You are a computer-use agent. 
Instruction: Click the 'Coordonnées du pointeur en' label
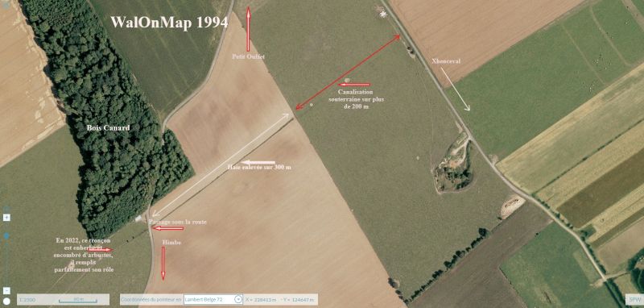click(151, 299)
